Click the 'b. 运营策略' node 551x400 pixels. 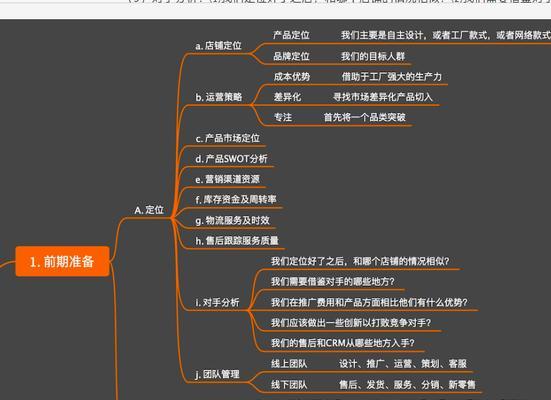(x=219, y=97)
